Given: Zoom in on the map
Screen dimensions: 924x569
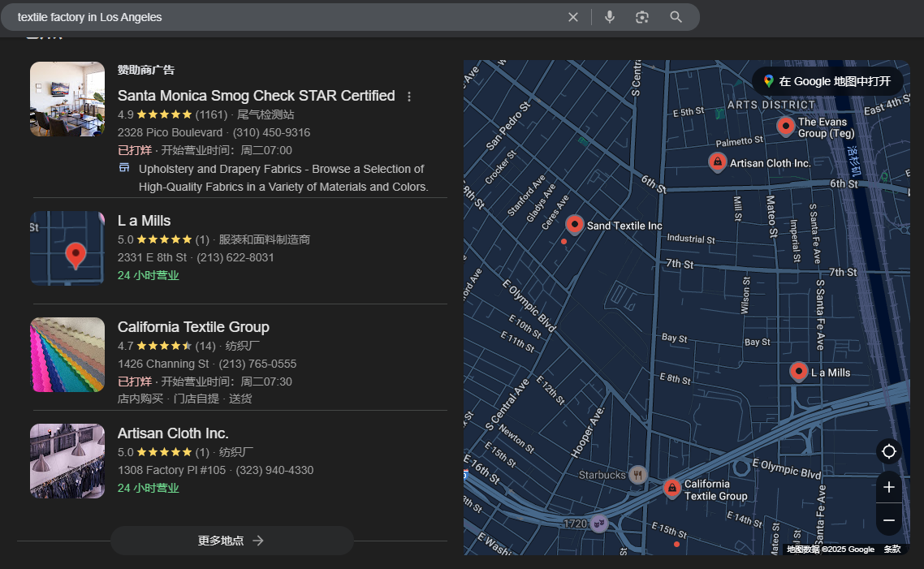Looking at the screenshot, I should click(x=889, y=487).
